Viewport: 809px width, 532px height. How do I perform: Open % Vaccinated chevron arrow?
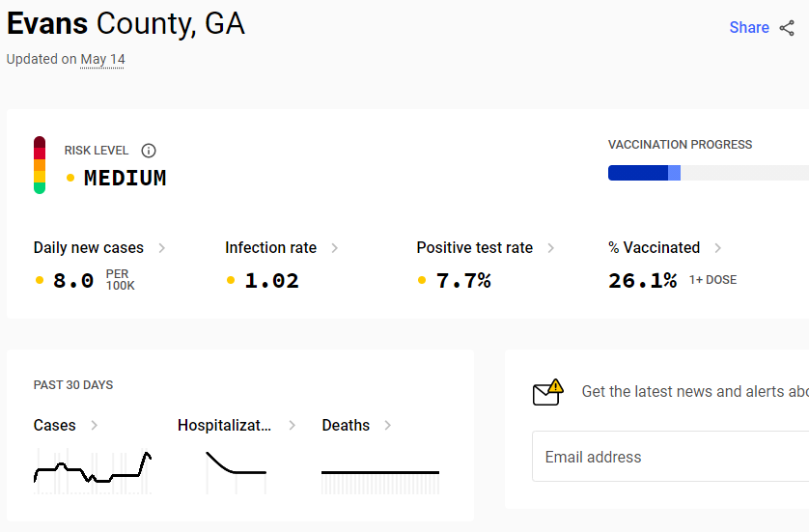coord(718,248)
